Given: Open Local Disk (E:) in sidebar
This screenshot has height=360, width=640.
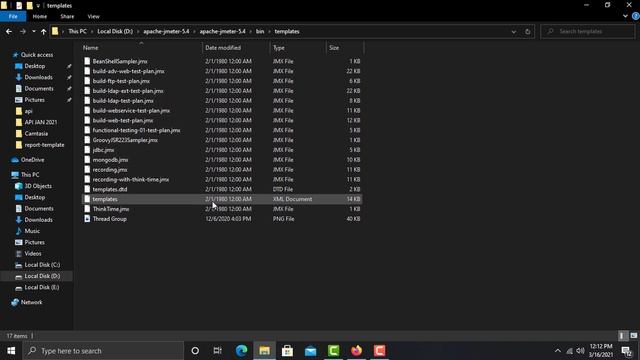Looking at the screenshot, I should (42, 287).
